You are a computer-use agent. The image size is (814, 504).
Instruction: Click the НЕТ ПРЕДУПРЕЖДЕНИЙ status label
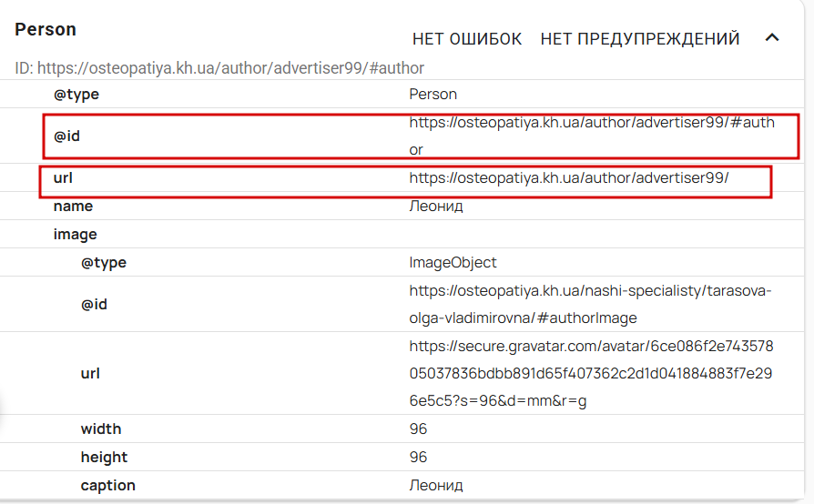[639, 39]
